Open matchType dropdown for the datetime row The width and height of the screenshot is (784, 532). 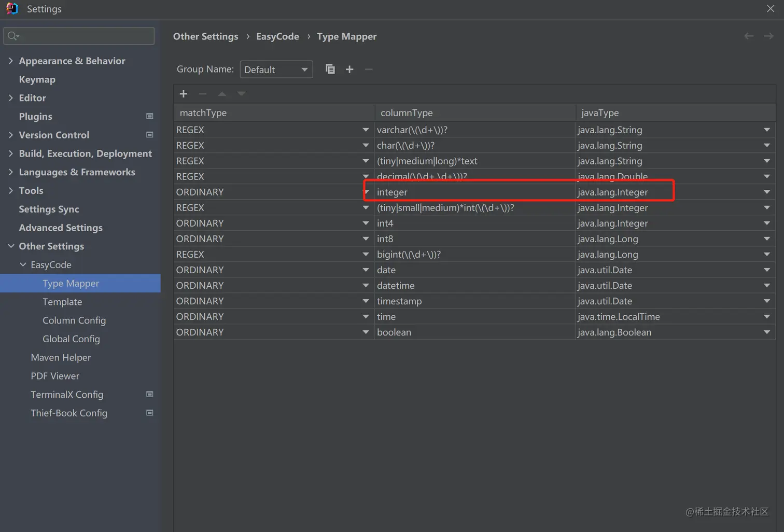(x=366, y=285)
